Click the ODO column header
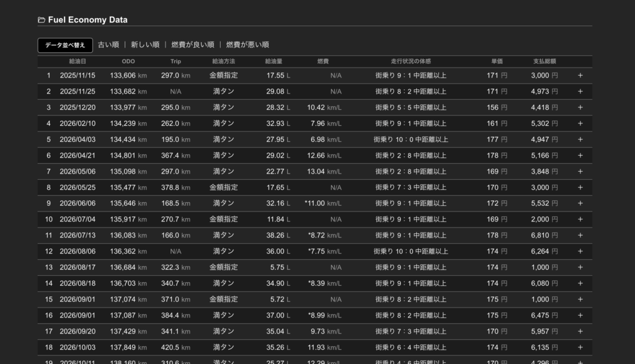Viewport: 635px width, 364px height. (128, 61)
